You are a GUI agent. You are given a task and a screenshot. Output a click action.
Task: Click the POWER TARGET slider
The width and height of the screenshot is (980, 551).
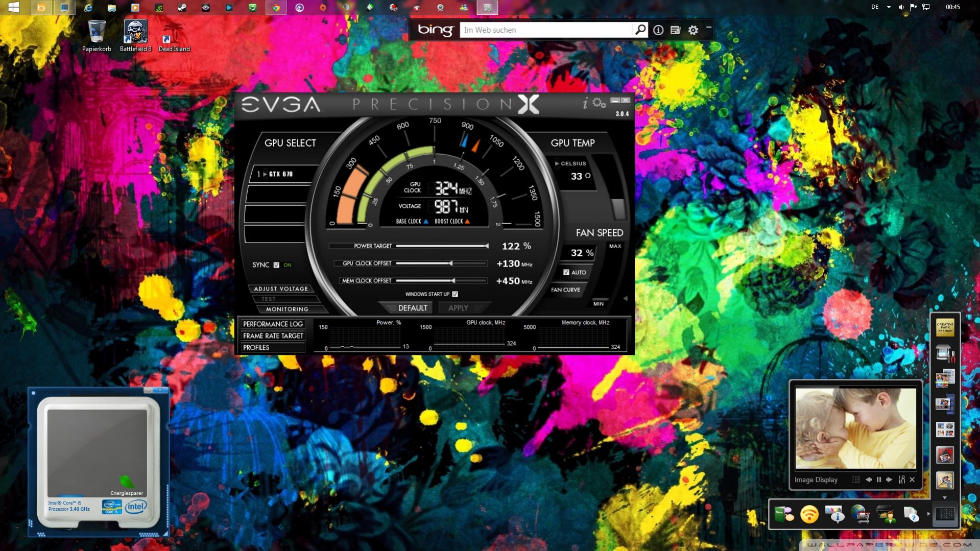[x=442, y=246]
